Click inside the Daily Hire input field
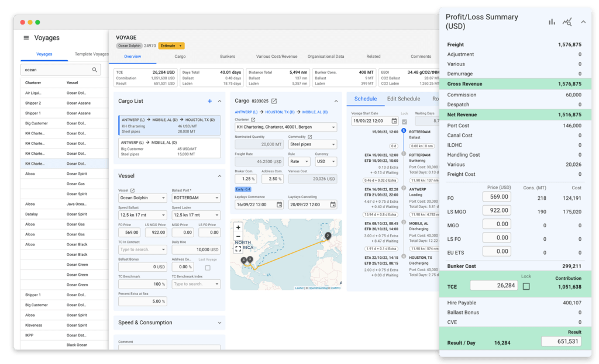 pyautogui.click(x=196, y=250)
